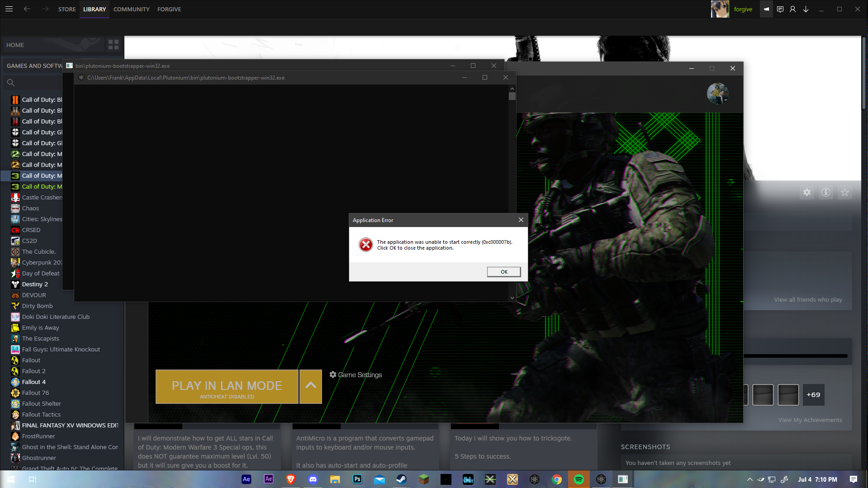Go back with the left arrow

(x=27, y=9)
